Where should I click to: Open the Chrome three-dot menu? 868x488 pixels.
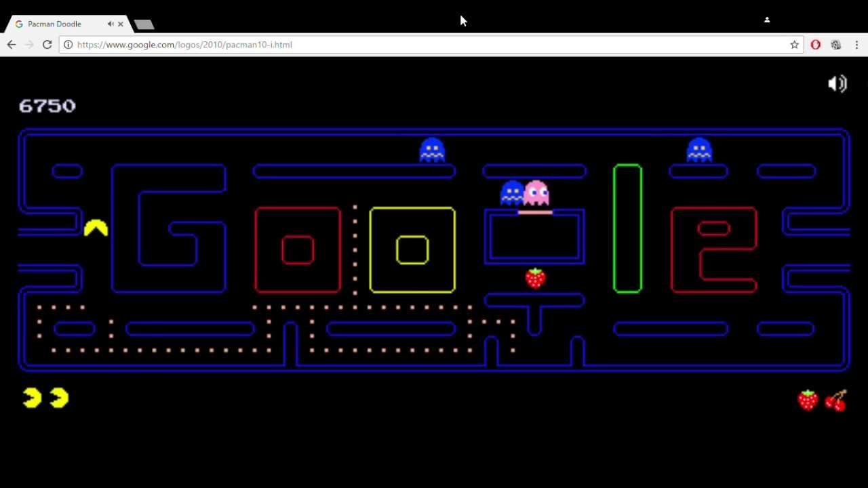pyautogui.click(x=857, y=45)
